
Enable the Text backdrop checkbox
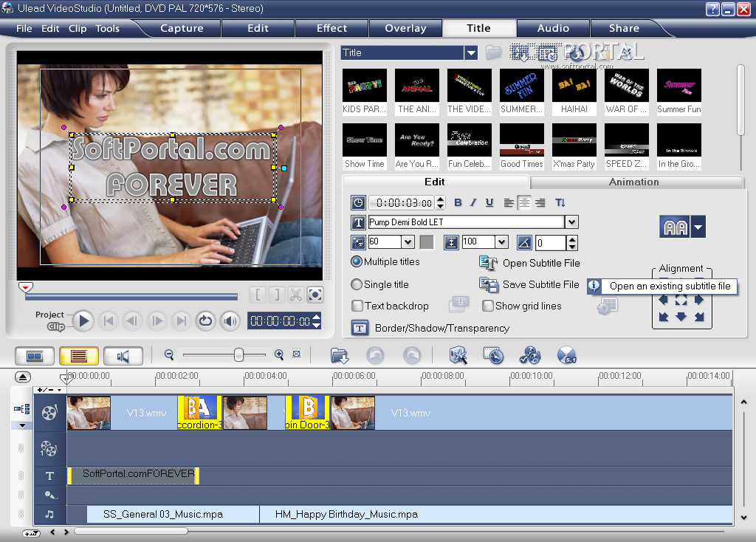[357, 306]
